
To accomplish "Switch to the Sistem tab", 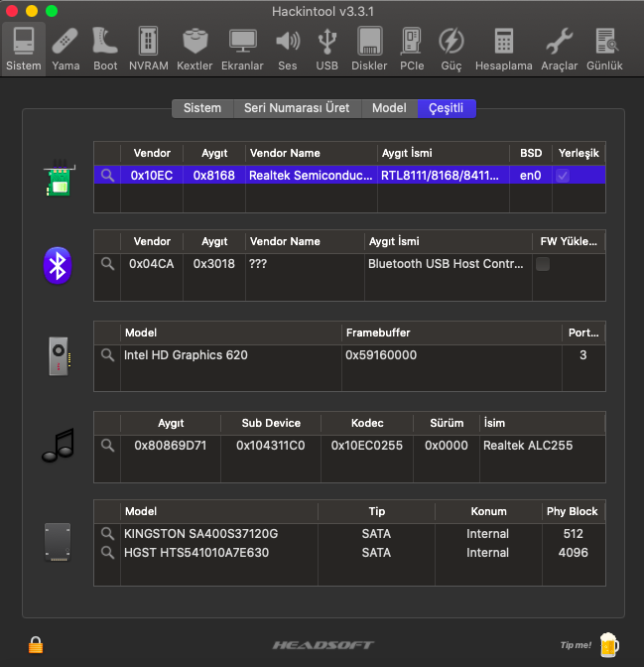I will [202, 108].
